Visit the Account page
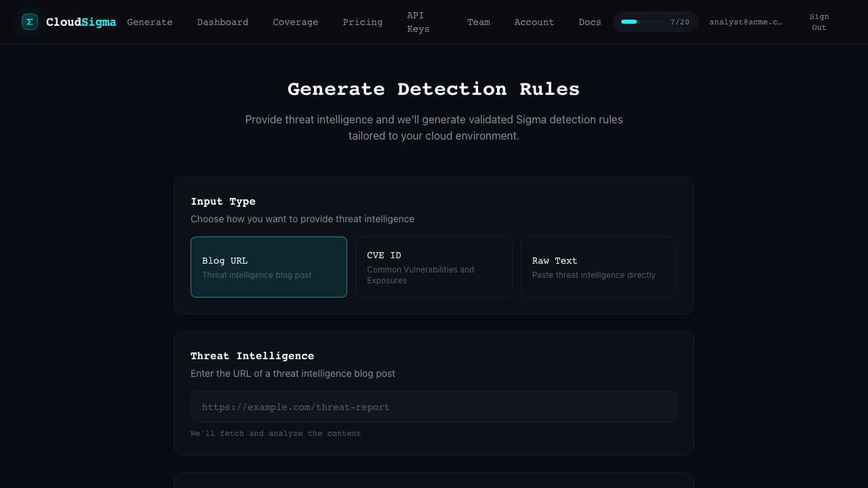Viewport: 868px width, 488px height. coord(534,22)
